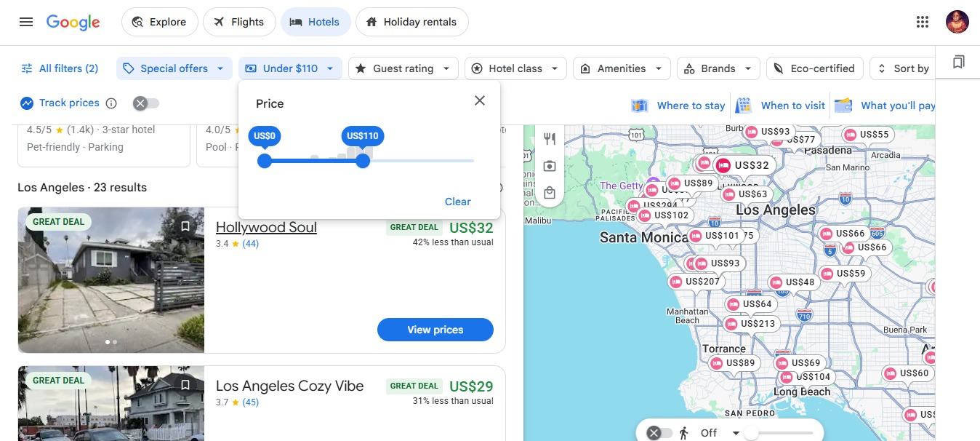Screen dimensions: 980x441
Task: Clear the price filter
Action: [x=458, y=202]
